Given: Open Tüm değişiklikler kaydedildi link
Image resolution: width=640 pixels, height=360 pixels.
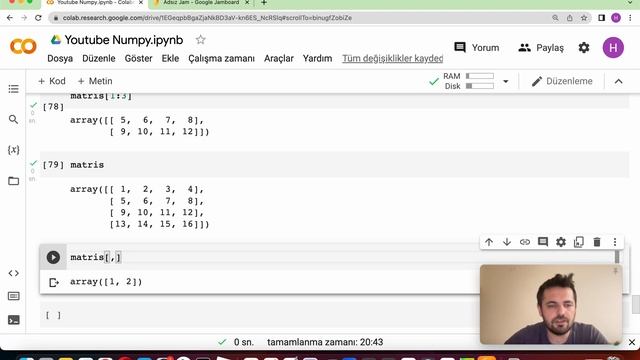Looking at the screenshot, I should [393, 58].
